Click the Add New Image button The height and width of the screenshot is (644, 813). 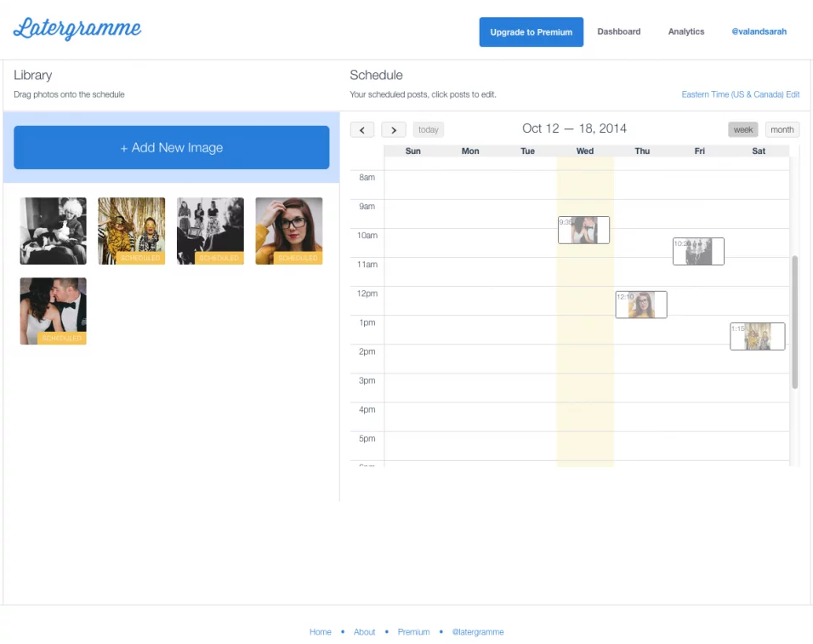[171, 148]
